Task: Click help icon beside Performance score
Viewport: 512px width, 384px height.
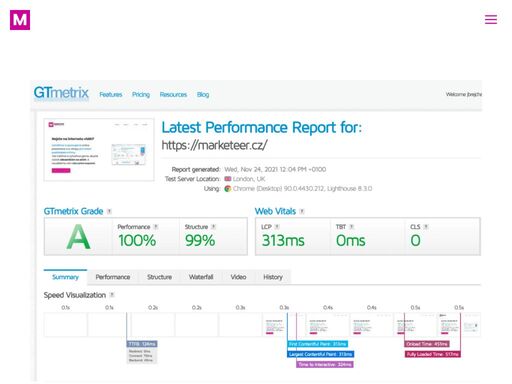Action: (x=156, y=227)
